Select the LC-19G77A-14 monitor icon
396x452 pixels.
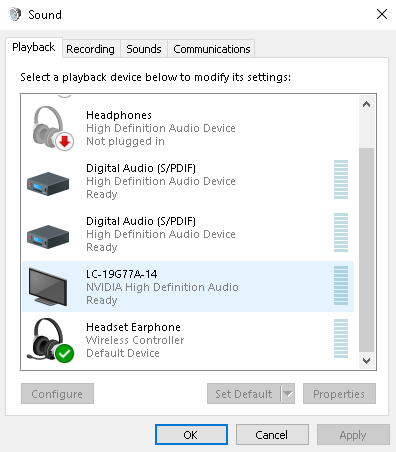coord(48,287)
